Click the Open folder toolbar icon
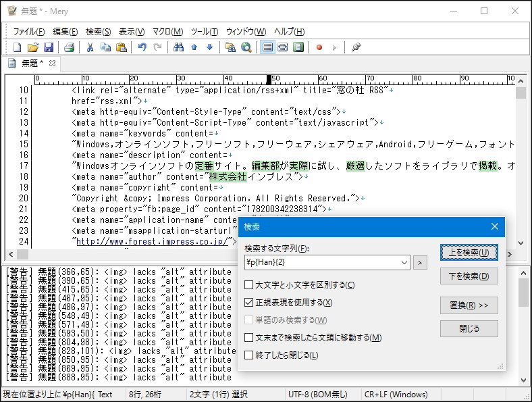The image size is (532, 402). pos(32,47)
